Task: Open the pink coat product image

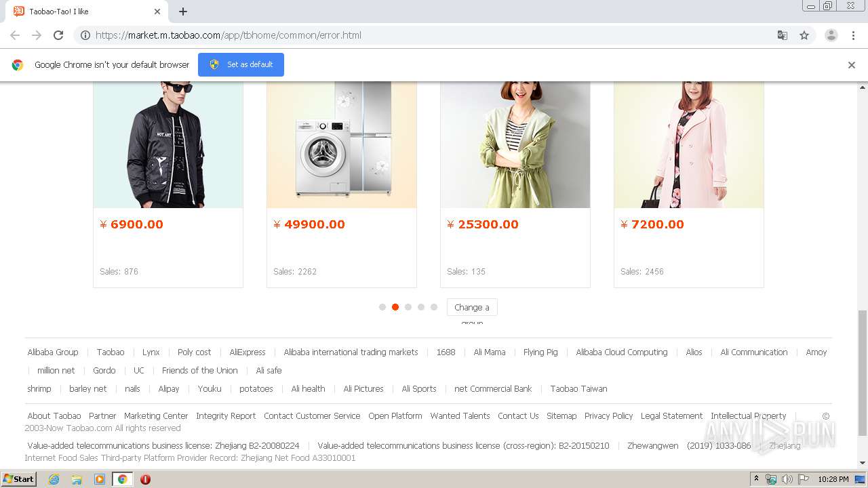Action: (689, 144)
